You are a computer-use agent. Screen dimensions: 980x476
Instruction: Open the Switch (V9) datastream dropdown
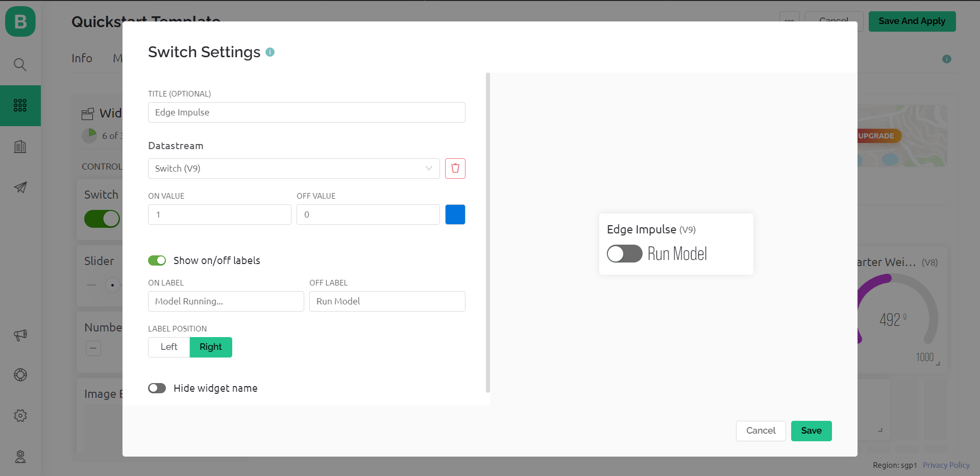click(x=294, y=169)
